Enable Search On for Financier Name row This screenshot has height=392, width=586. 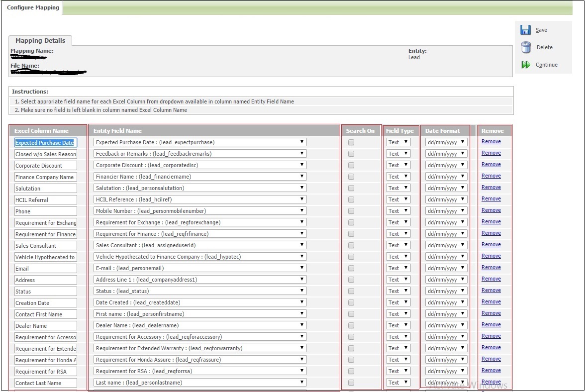click(351, 177)
